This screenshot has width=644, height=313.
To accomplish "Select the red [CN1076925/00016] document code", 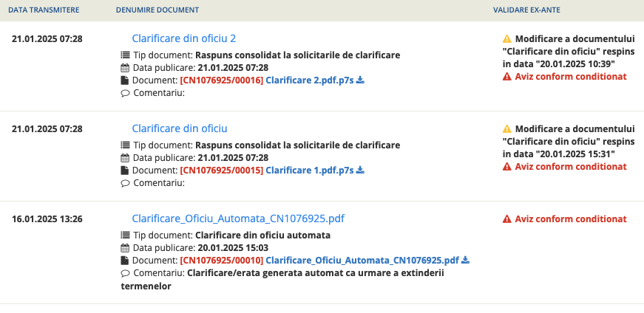I will [x=221, y=80].
